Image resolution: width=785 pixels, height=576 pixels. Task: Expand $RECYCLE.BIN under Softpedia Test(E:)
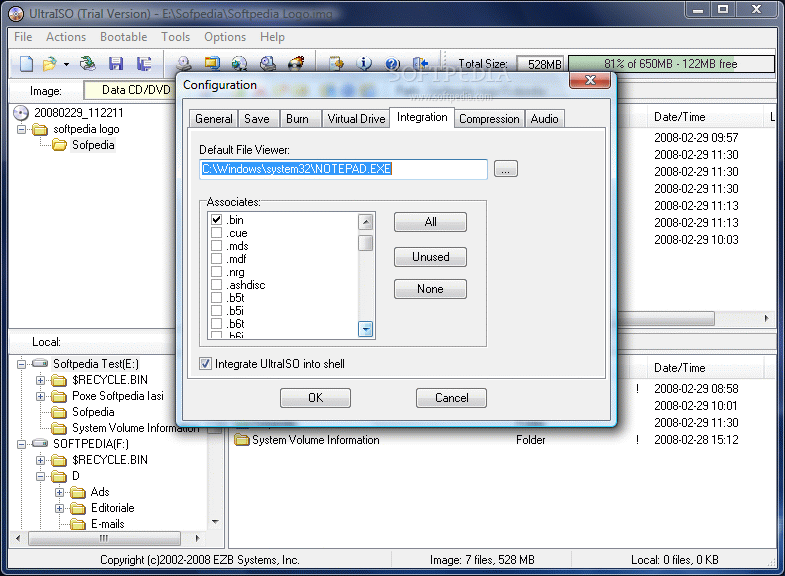coord(40,380)
